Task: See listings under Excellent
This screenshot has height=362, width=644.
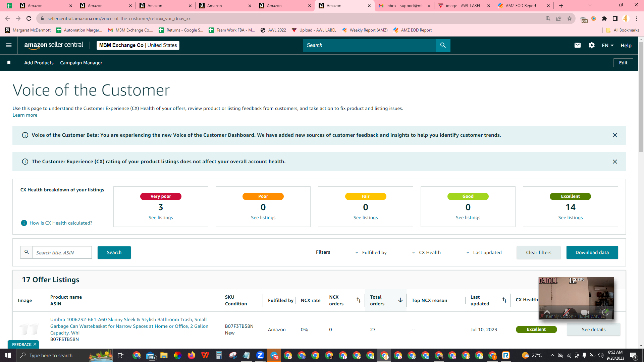Action: [570, 218]
